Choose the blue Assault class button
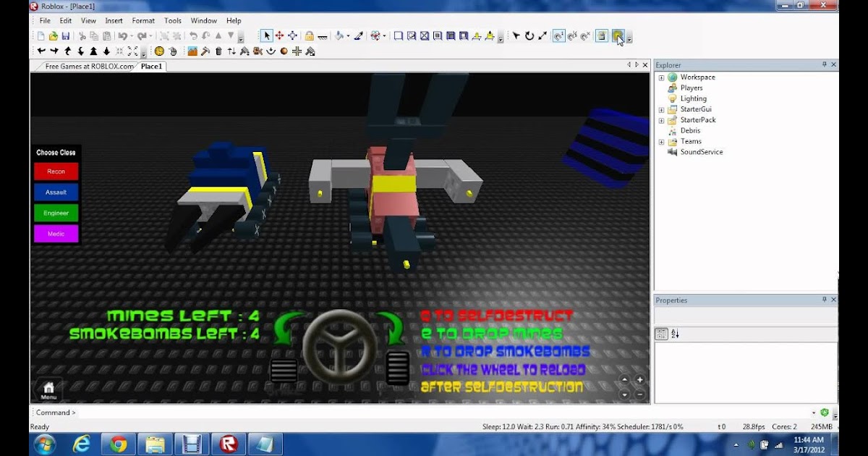This screenshot has height=456, width=868. (x=56, y=193)
